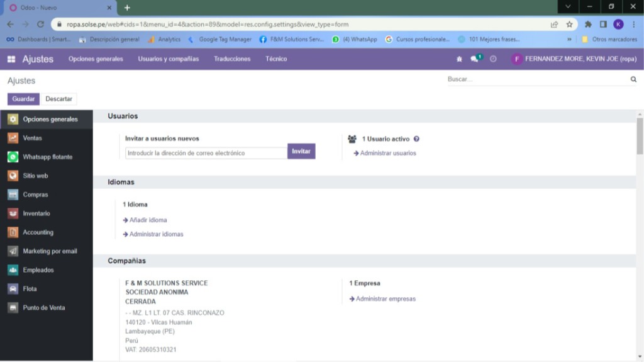Open F&M Solutions Serv bookmark

pyautogui.click(x=292, y=40)
